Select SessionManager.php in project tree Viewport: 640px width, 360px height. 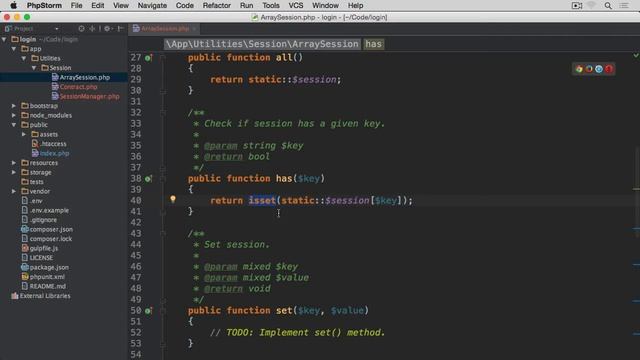(x=89, y=96)
